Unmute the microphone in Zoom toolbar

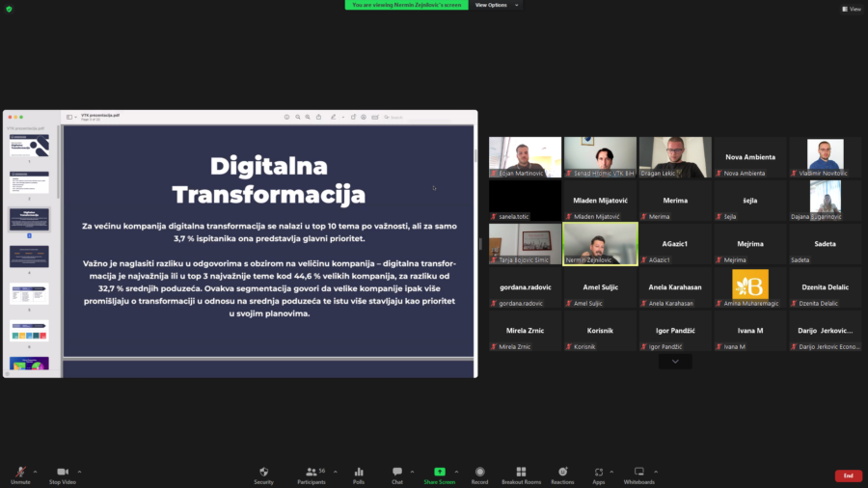20,474
